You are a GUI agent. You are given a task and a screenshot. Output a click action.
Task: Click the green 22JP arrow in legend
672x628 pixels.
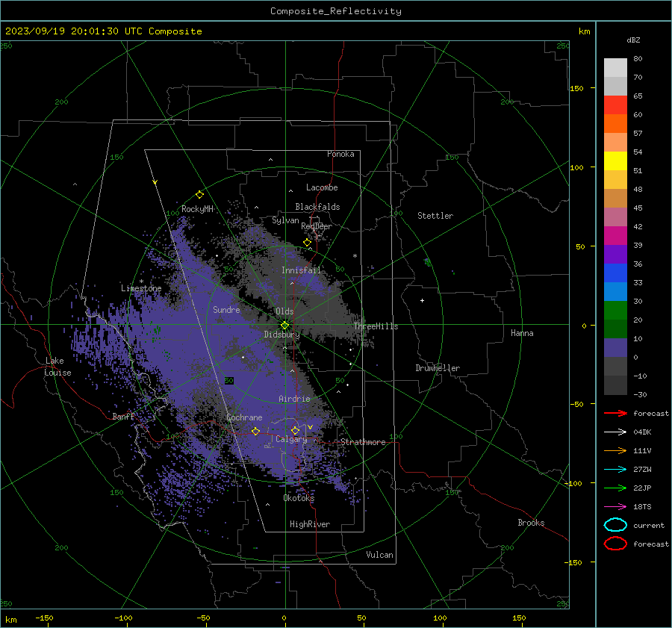pos(615,488)
